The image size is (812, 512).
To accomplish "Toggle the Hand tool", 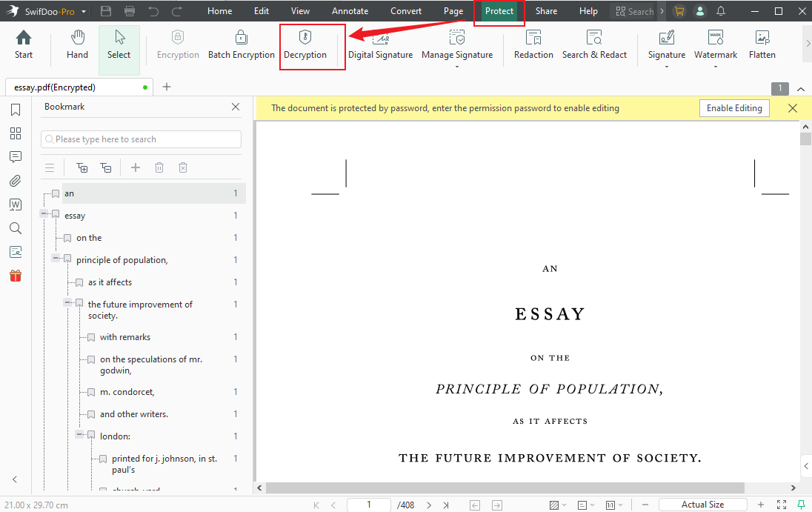I will pos(77,44).
